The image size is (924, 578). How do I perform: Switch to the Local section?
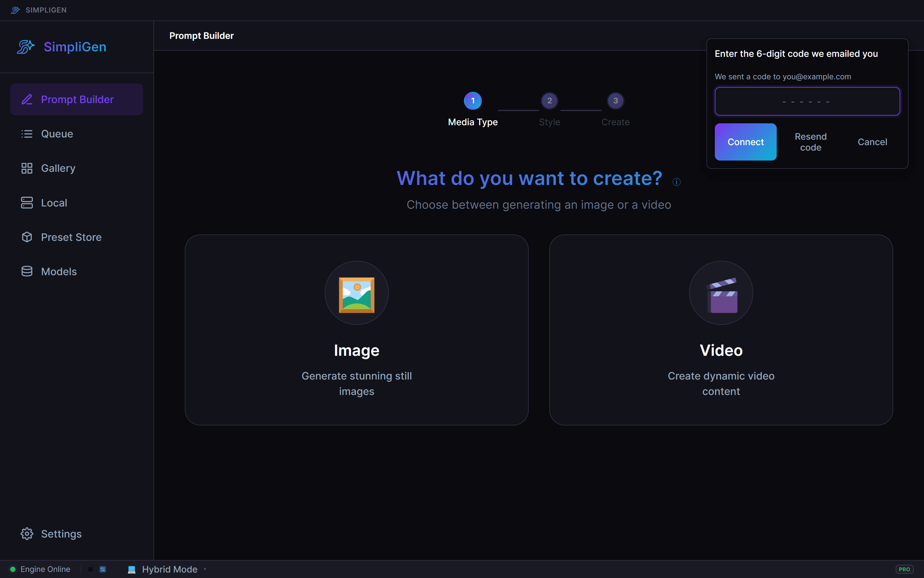click(x=77, y=203)
